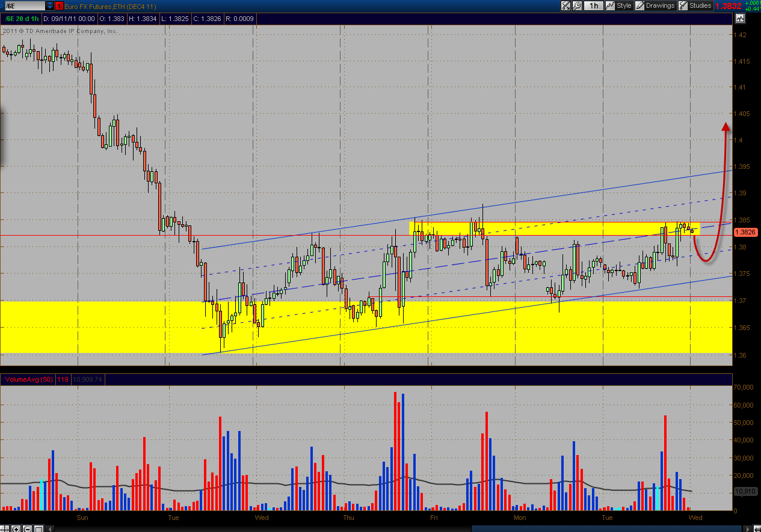Click the red alert indicator beside the symbol
The height and width of the screenshot is (532, 761).
pos(58,5)
